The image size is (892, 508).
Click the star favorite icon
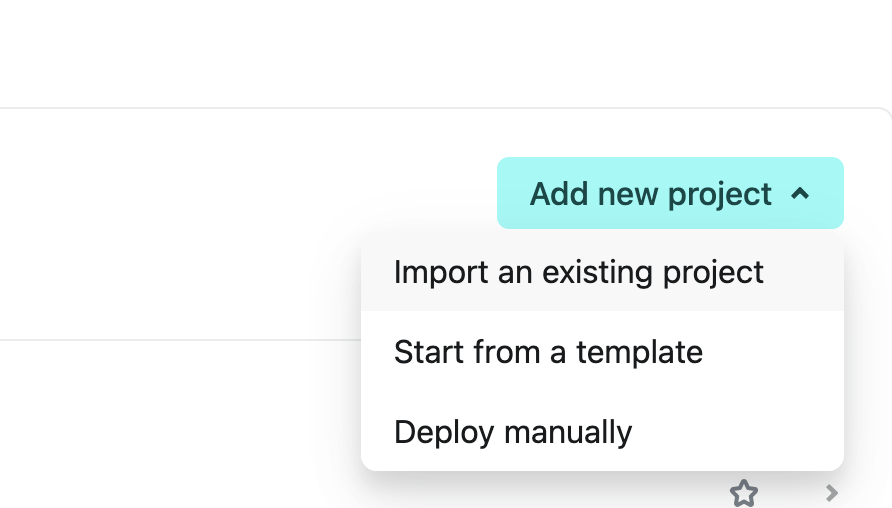[744, 493]
